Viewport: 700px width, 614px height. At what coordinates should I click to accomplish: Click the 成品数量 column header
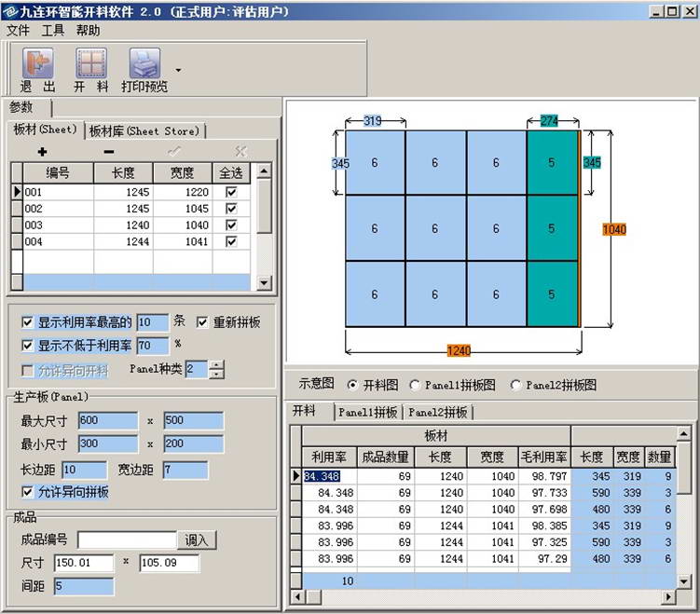(x=385, y=457)
